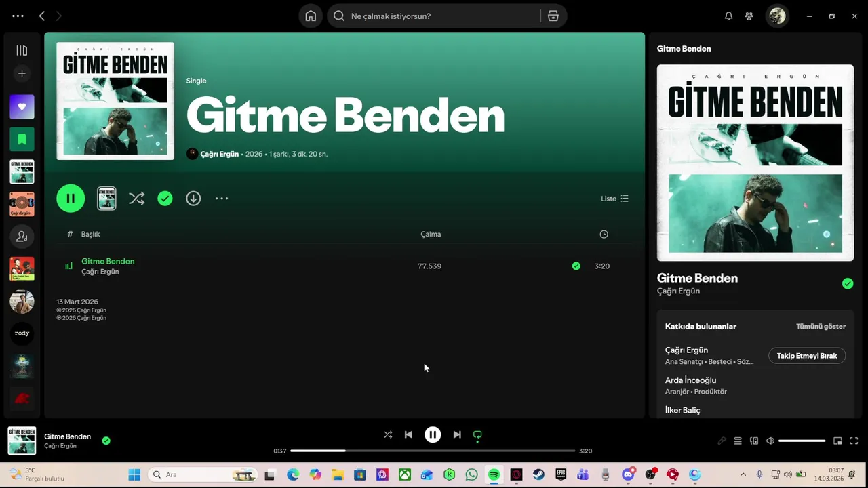This screenshot has width=868, height=488.
Task: Toggle shuffle in the bottom player controls
Action: point(388,434)
